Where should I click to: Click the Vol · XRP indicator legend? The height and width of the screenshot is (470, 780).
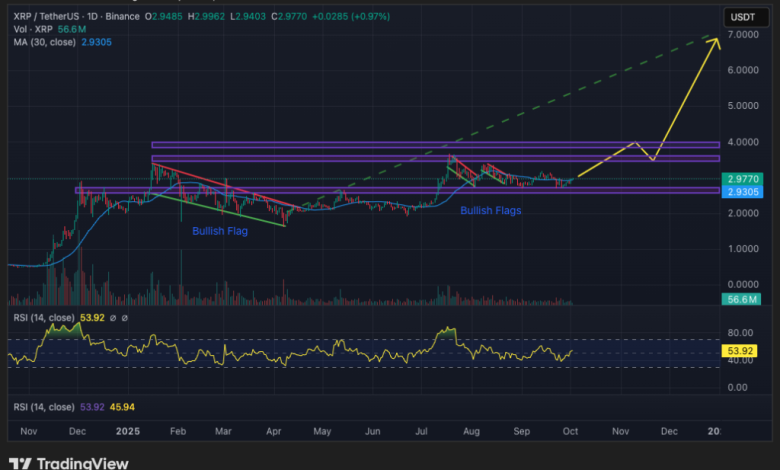29,31
